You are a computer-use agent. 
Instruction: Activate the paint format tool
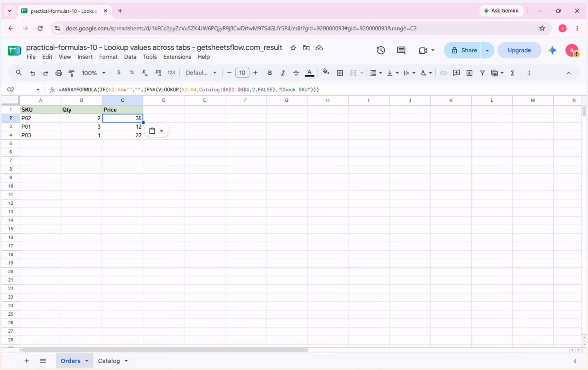click(72, 73)
